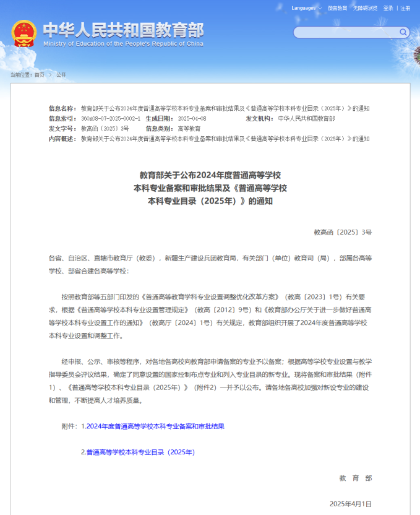Select 公开 in the breadcrumb
Image resolution: width=420 pixels, height=515 pixels.
pyautogui.click(x=61, y=75)
